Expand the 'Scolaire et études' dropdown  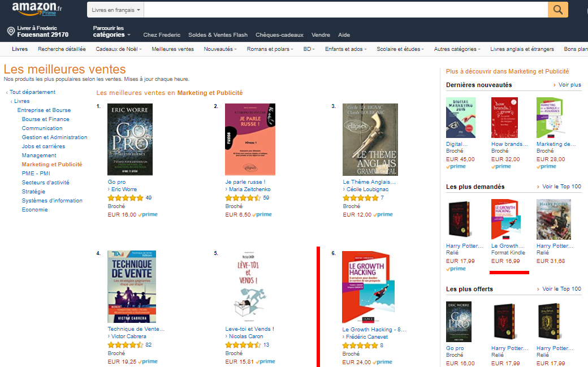tap(400, 49)
